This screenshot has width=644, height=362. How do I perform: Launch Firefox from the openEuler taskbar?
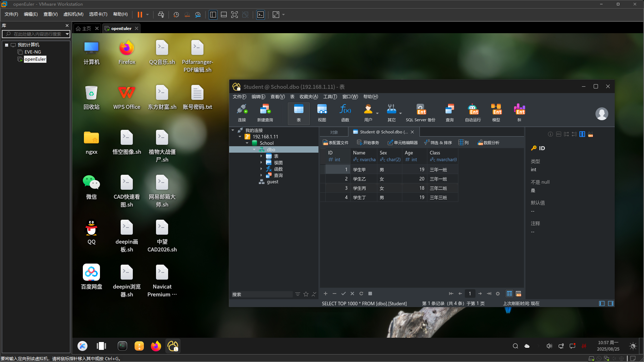(x=156, y=346)
